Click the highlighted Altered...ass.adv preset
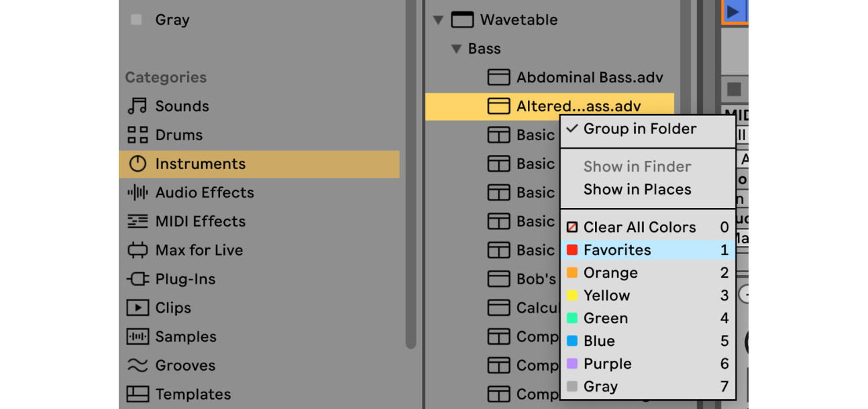The width and height of the screenshot is (868, 409). coord(549,106)
